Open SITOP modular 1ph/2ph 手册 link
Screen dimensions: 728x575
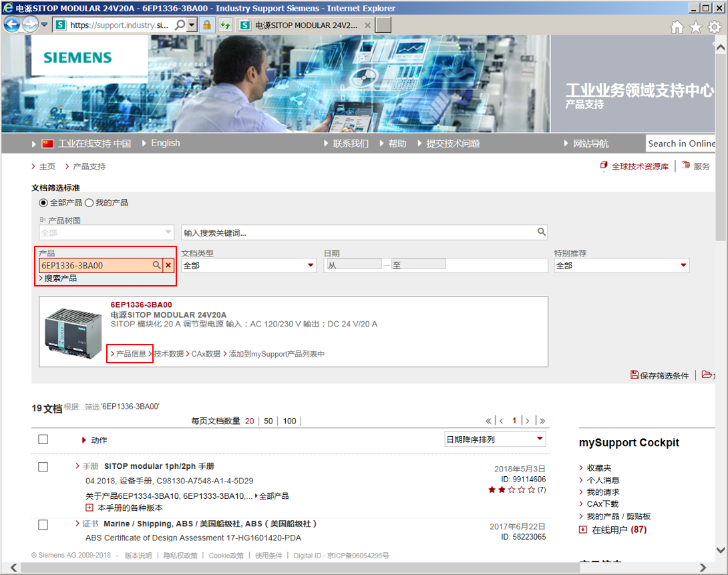[159, 466]
